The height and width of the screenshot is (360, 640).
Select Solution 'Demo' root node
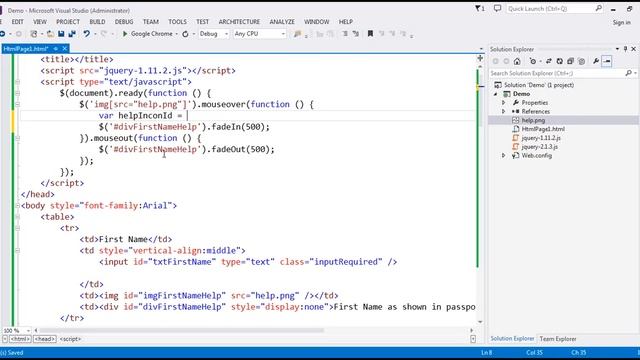coord(539,85)
